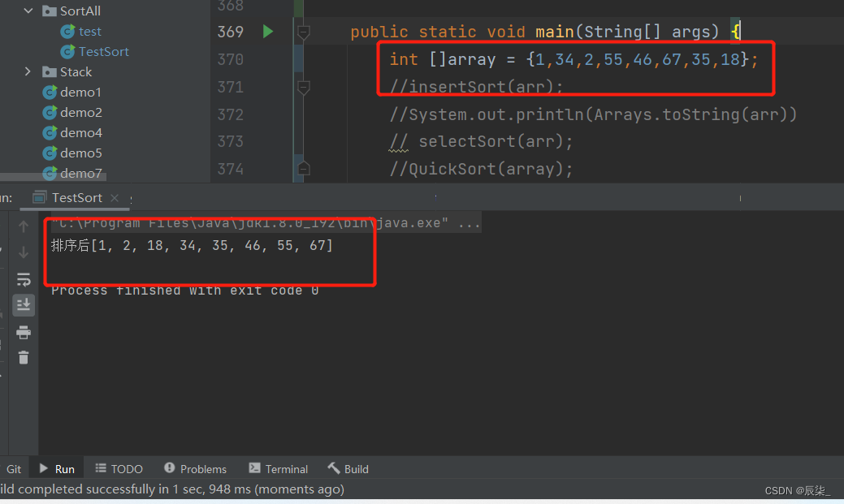
Task: Click the Up the stack trace arrow
Action: (x=24, y=226)
